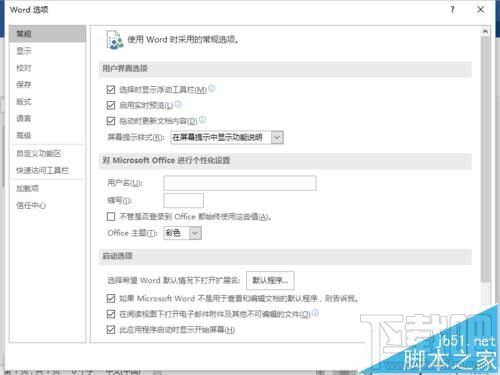Toggle 启用实时预览 checkbox

111,105
